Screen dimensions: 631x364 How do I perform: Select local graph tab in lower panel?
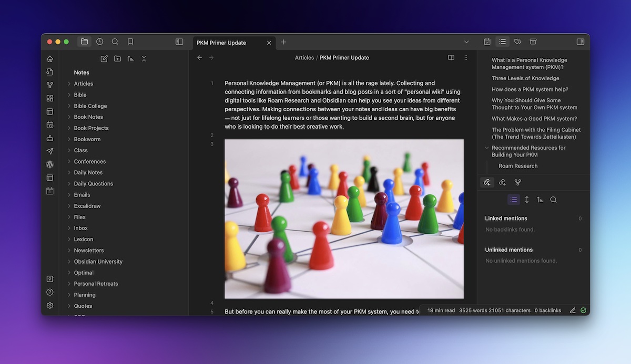(518, 182)
